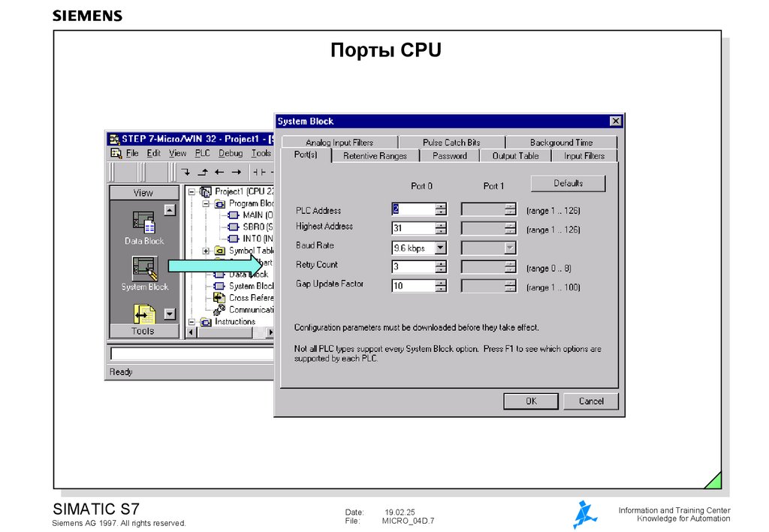This screenshot has height=532, width=769.
Task: Click Port 0 Highest Address spinner arrows
Action: click(441, 228)
